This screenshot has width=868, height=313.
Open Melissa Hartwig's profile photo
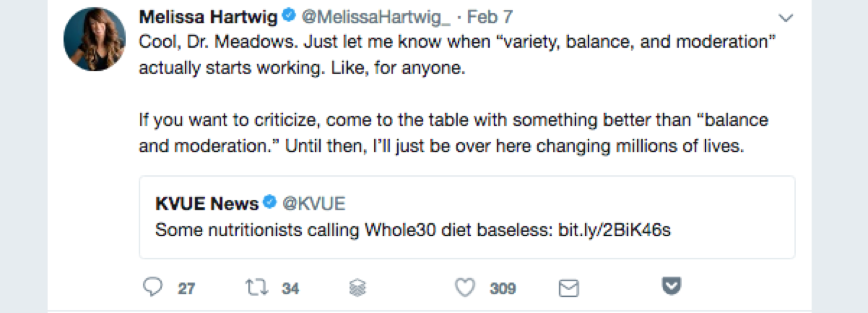pyautogui.click(x=94, y=39)
